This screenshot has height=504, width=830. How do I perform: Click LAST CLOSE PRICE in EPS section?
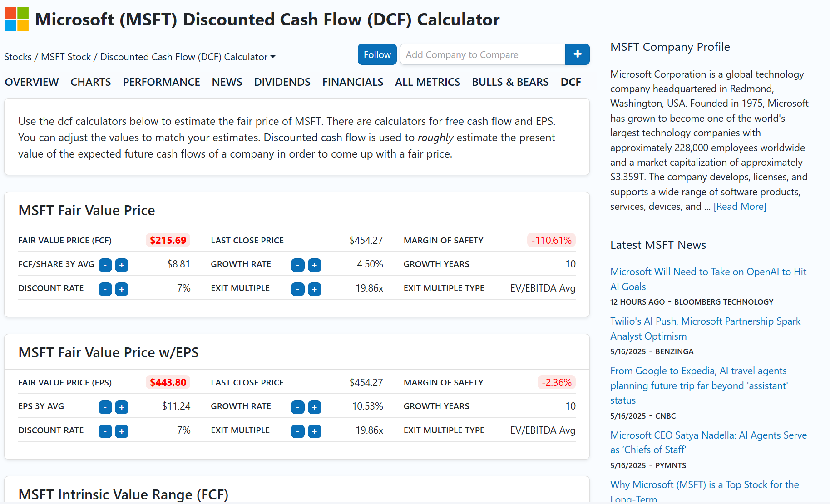[x=247, y=383]
